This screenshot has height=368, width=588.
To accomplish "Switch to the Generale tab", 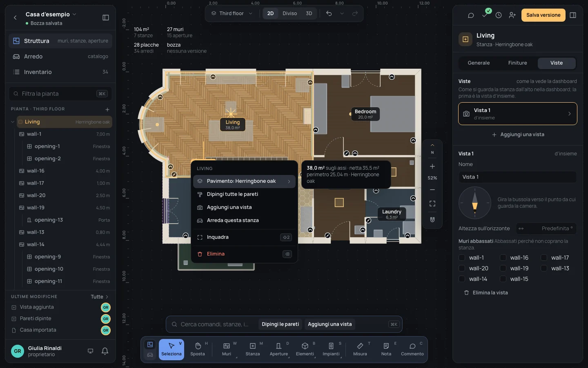I will click(x=479, y=63).
